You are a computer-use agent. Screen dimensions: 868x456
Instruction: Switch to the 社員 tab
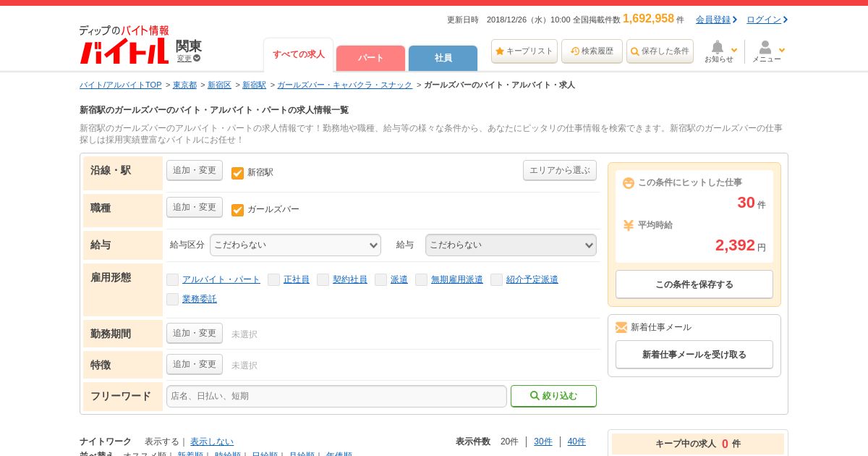coord(443,58)
